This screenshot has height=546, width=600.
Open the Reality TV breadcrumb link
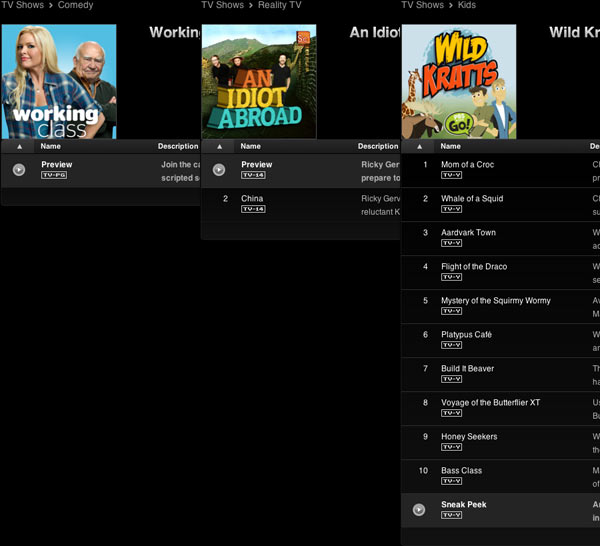click(x=280, y=6)
